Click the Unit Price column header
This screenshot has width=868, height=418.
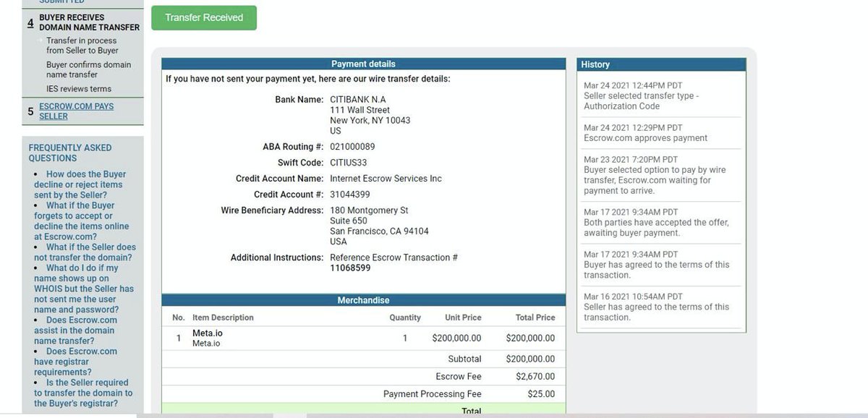(463, 317)
